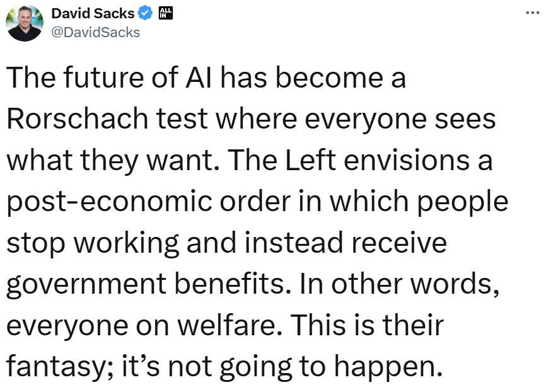
Task: Click the word "welfare" in the tweet
Action: click(226, 325)
